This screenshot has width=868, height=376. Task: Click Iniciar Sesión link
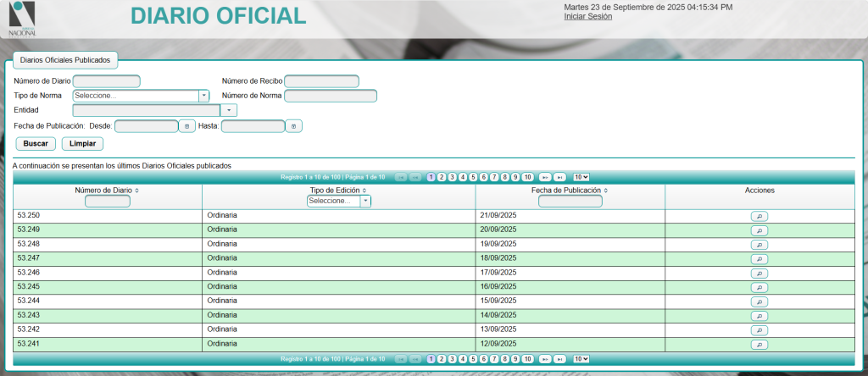click(587, 16)
